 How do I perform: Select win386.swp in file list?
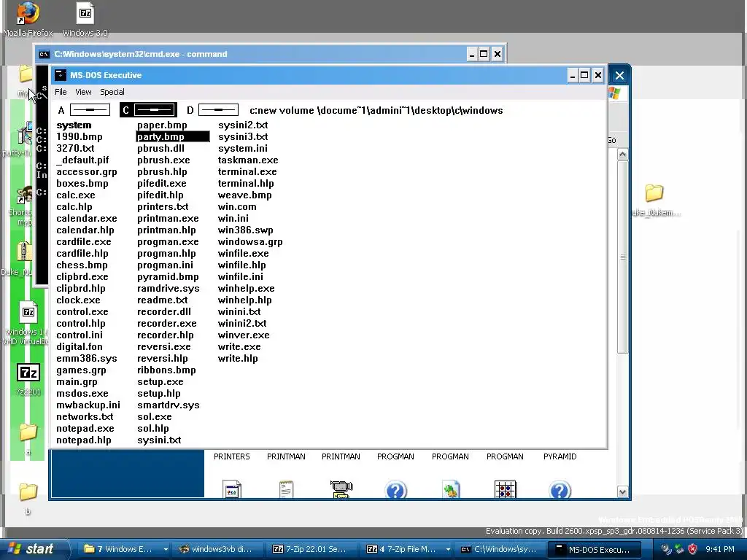coord(246,230)
